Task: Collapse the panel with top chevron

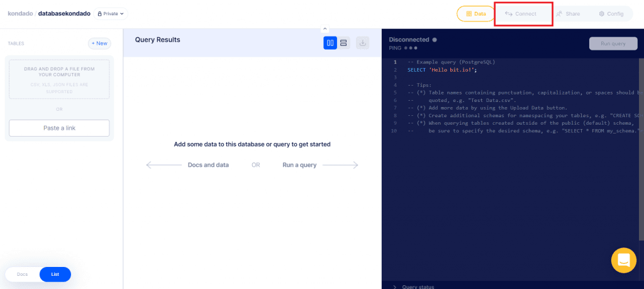Action: pos(325,29)
